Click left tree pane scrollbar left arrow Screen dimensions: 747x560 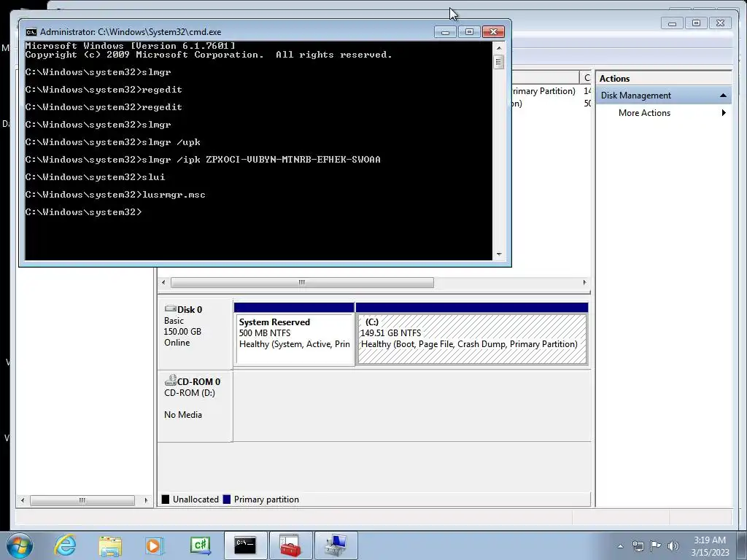[x=23, y=500]
